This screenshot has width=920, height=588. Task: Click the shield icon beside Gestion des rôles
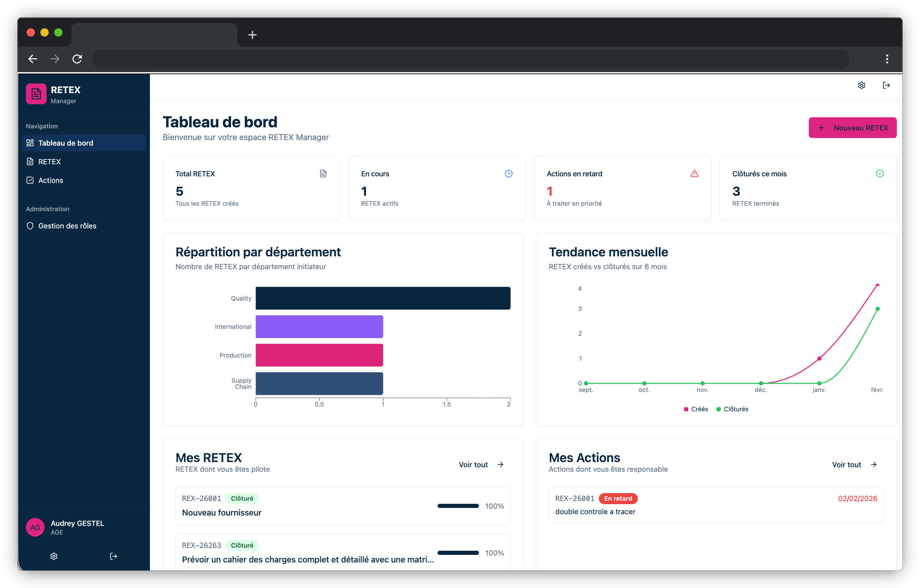click(x=31, y=226)
